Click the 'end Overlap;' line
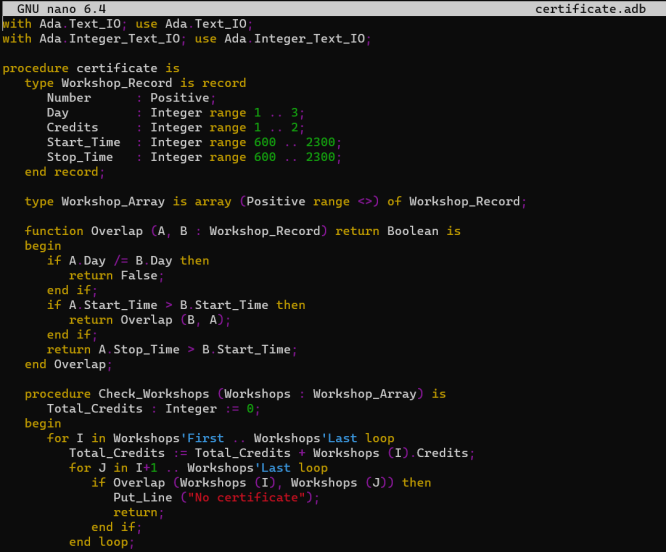This screenshot has width=666, height=552. click(x=68, y=364)
